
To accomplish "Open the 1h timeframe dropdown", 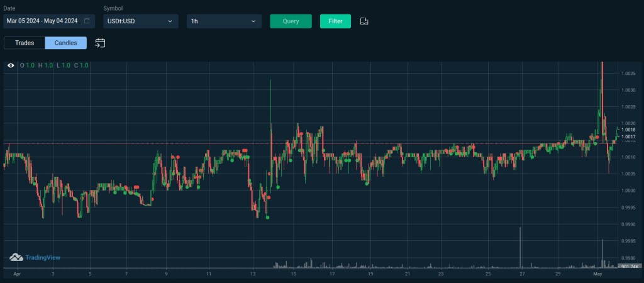I will point(224,21).
